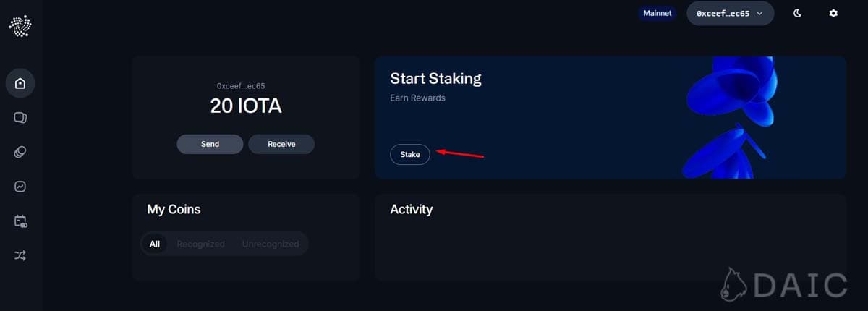The height and width of the screenshot is (311, 868).
Task: Click the Send button
Action: coord(210,144)
